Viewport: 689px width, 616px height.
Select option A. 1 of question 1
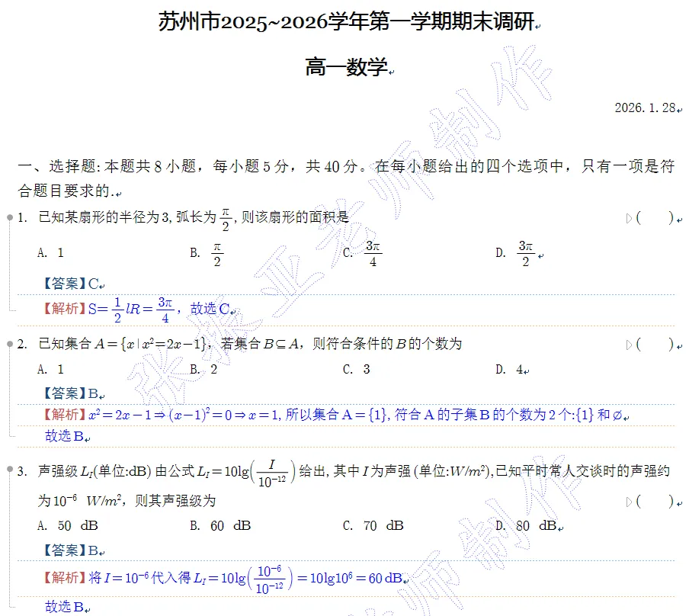click(50, 253)
